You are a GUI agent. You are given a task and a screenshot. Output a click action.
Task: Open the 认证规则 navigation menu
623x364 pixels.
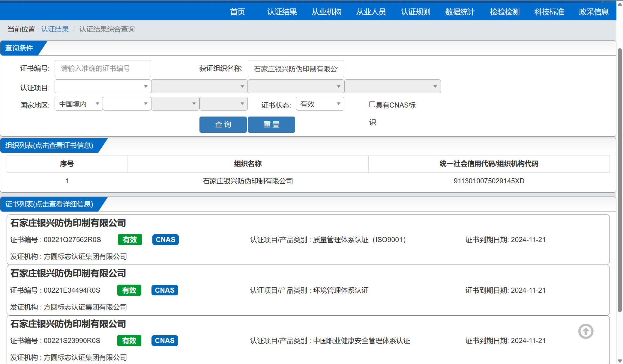pyautogui.click(x=416, y=12)
